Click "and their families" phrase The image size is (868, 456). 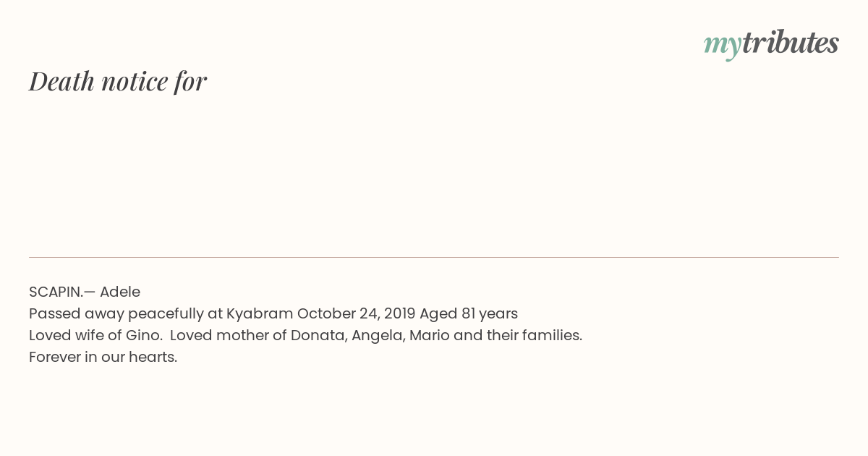click(x=518, y=335)
